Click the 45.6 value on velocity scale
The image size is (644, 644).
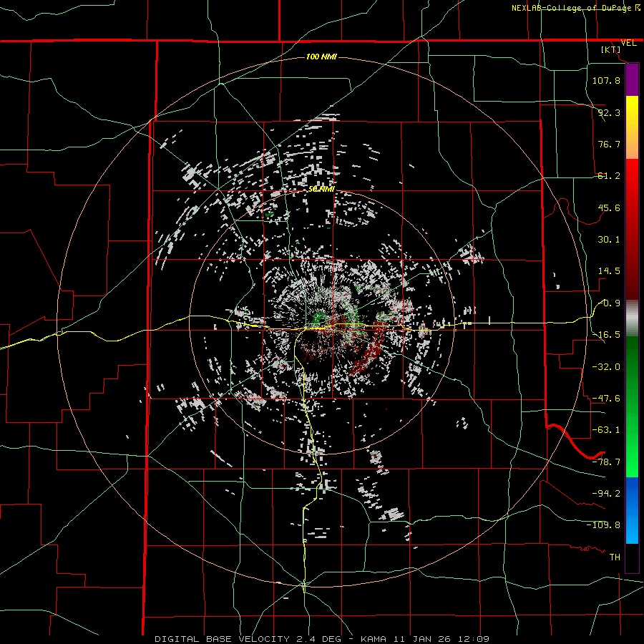click(x=609, y=208)
